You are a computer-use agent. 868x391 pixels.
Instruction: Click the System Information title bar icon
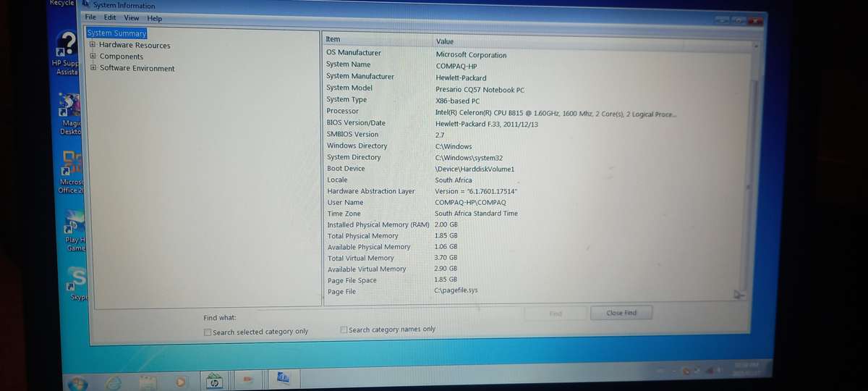(x=87, y=5)
